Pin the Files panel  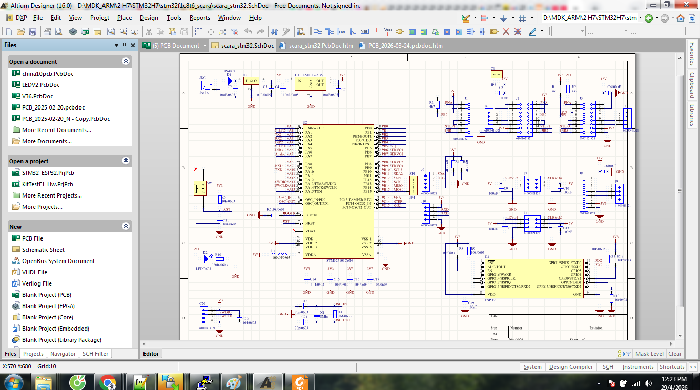pyautogui.click(x=125, y=45)
